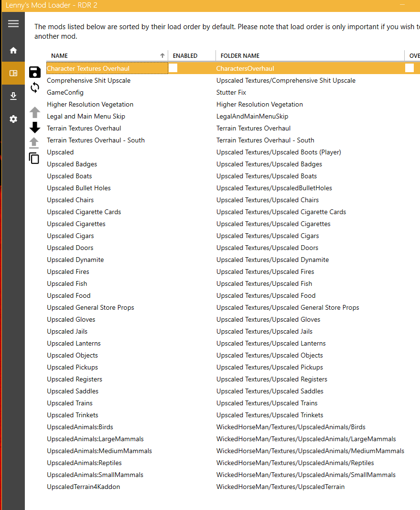420x510 pixels.
Task: Open the Mod Manager sidebar icon
Action: [13, 73]
